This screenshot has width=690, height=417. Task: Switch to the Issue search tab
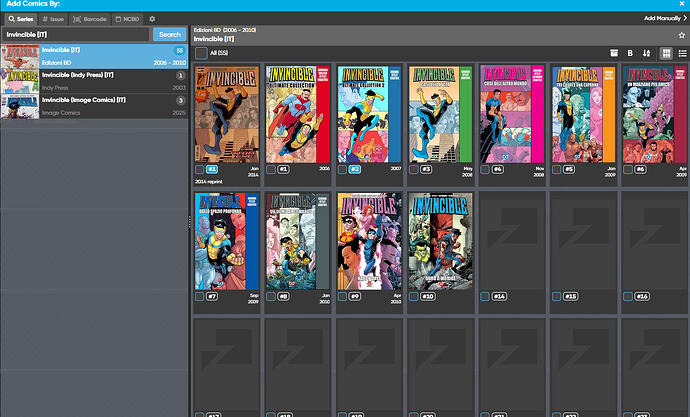point(53,19)
